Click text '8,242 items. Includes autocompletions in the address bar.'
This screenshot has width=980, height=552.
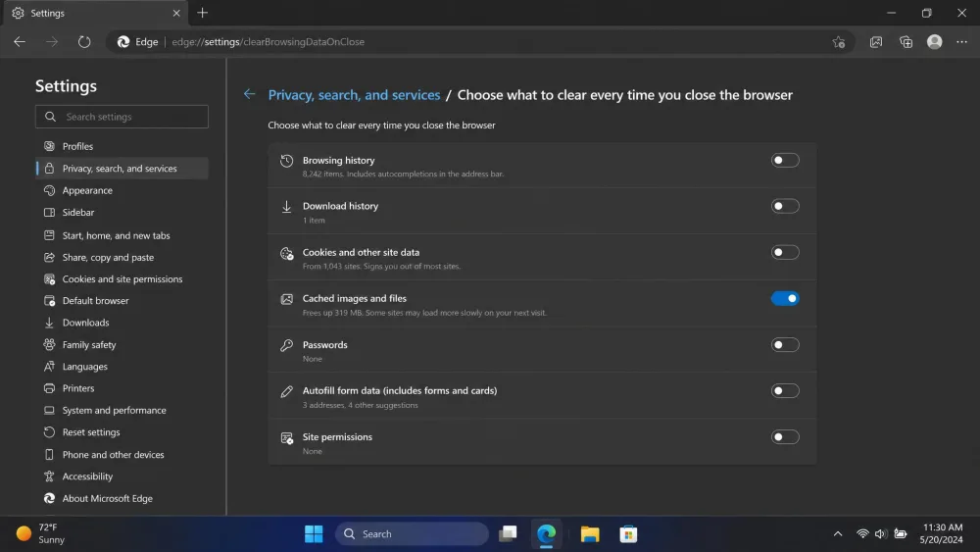(x=403, y=174)
